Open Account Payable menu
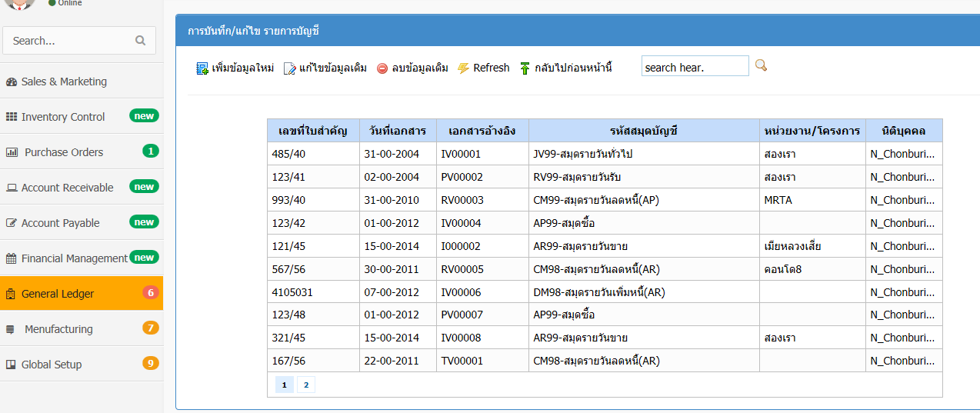This screenshot has width=980, height=413. tap(82, 222)
